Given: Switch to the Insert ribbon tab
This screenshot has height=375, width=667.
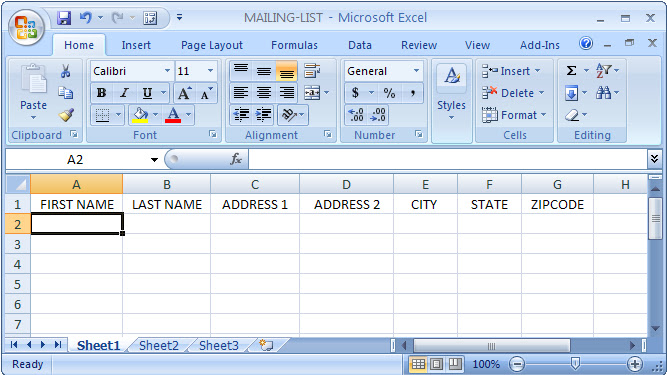Looking at the screenshot, I should pos(136,45).
